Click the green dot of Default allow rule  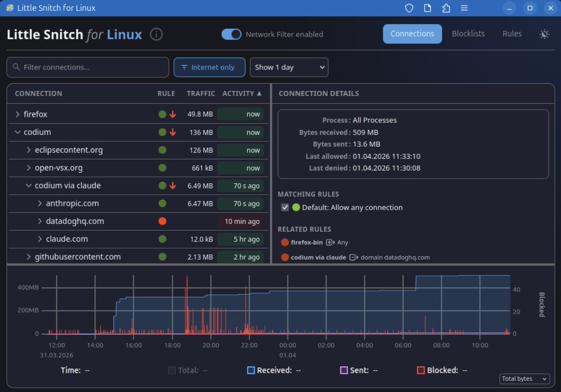(x=296, y=207)
